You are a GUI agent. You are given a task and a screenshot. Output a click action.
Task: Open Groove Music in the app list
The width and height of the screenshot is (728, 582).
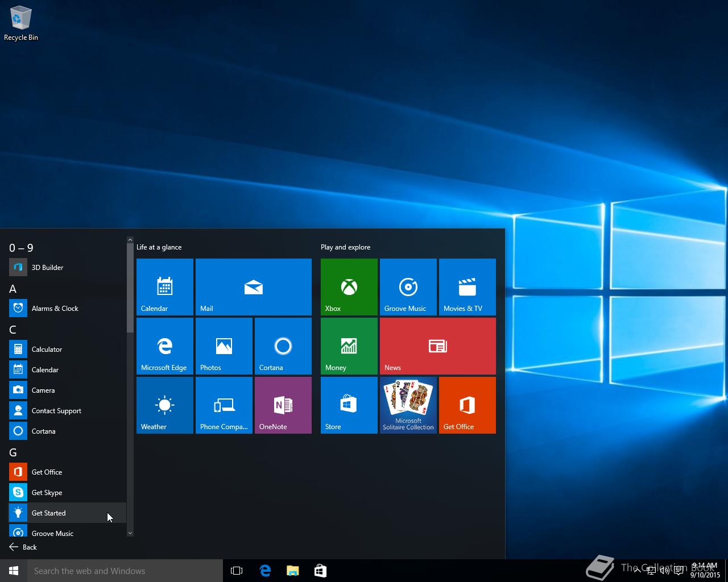[67, 531]
